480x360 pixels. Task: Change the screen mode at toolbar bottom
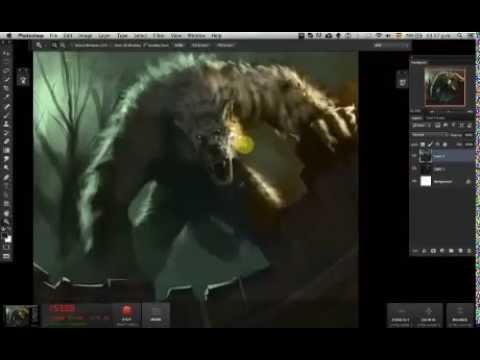6,256
